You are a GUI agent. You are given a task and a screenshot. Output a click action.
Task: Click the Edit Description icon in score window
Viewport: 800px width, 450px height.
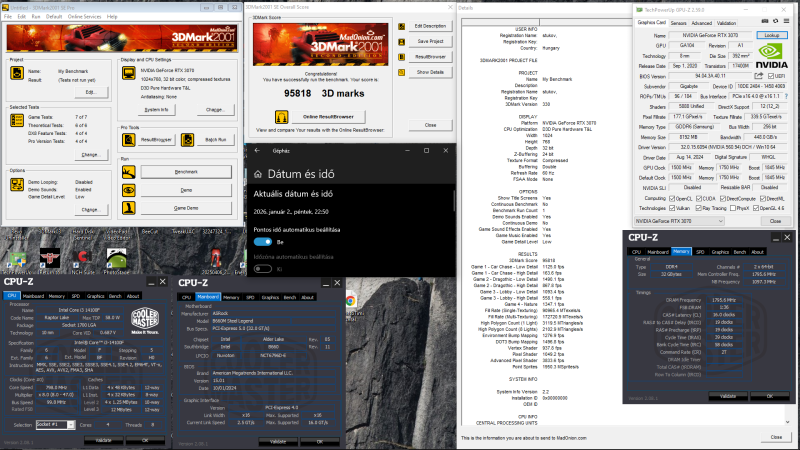point(402,27)
